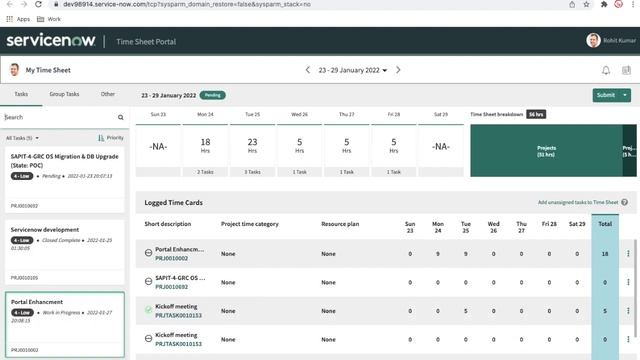640x360 pixels.
Task: Switch to the Other tab
Action: (x=108, y=94)
